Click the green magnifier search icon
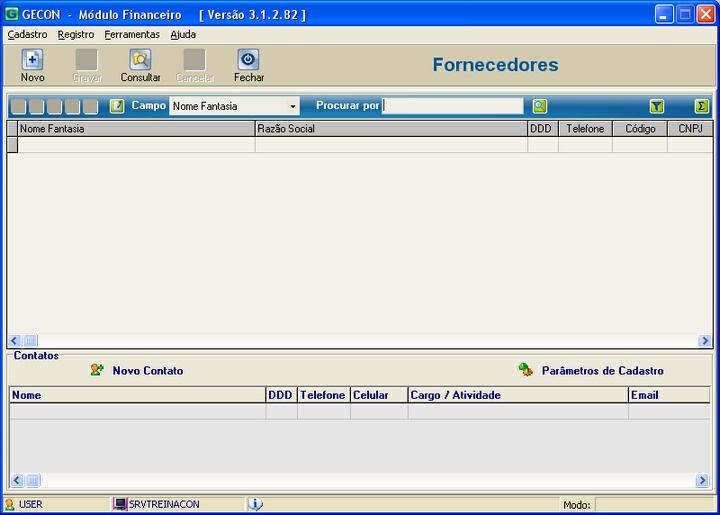The height and width of the screenshot is (515, 720). (x=540, y=106)
